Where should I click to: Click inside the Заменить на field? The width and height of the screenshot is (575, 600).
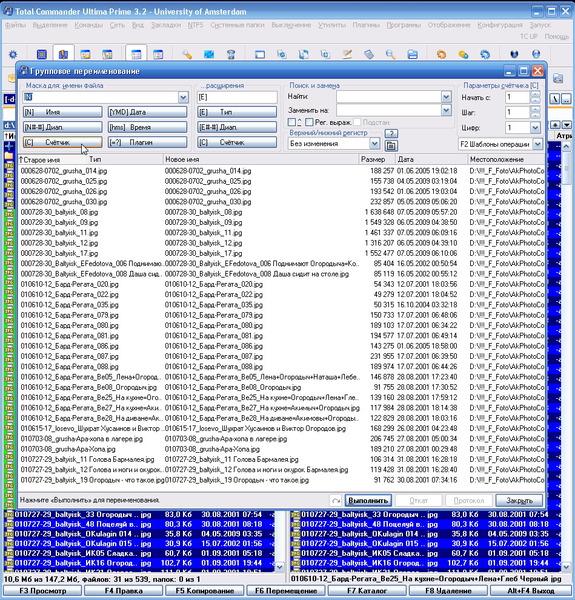point(389,111)
